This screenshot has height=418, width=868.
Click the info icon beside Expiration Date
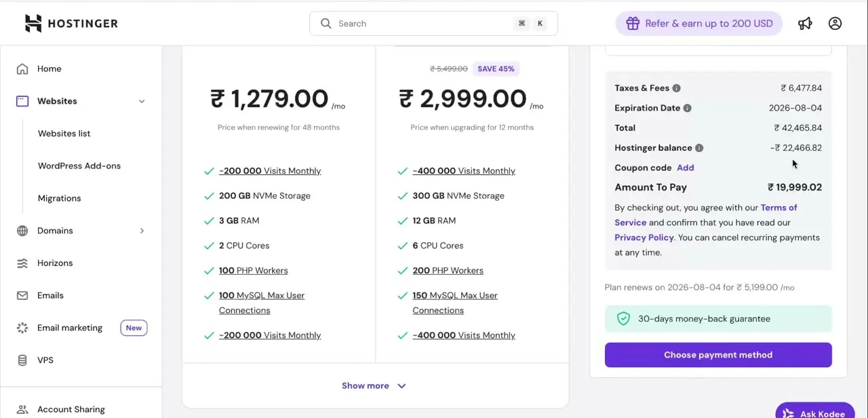(687, 108)
